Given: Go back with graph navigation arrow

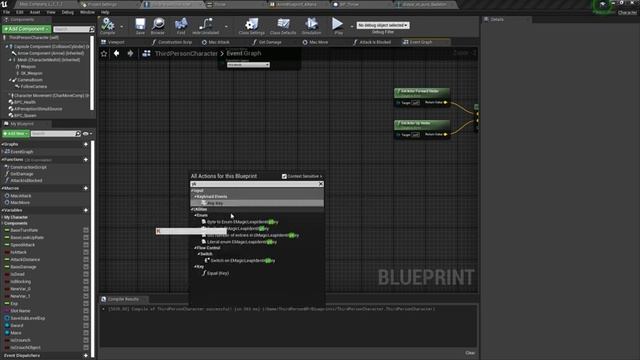Looking at the screenshot, I should tap(117, 53).
